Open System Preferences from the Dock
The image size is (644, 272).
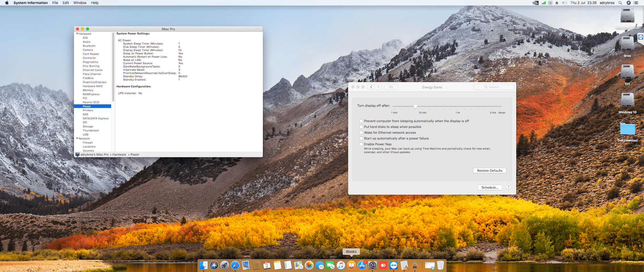372,265
